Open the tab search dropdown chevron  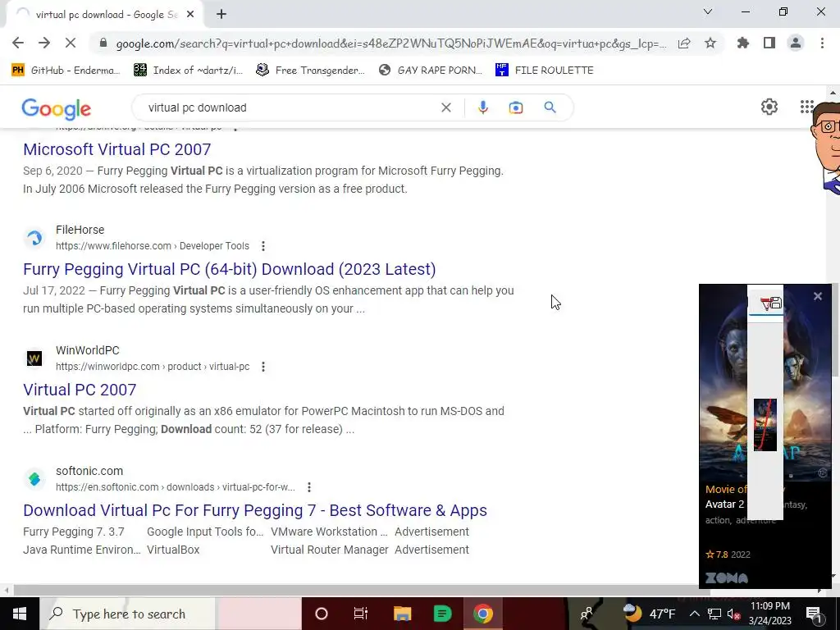click(x=708, y=11)
